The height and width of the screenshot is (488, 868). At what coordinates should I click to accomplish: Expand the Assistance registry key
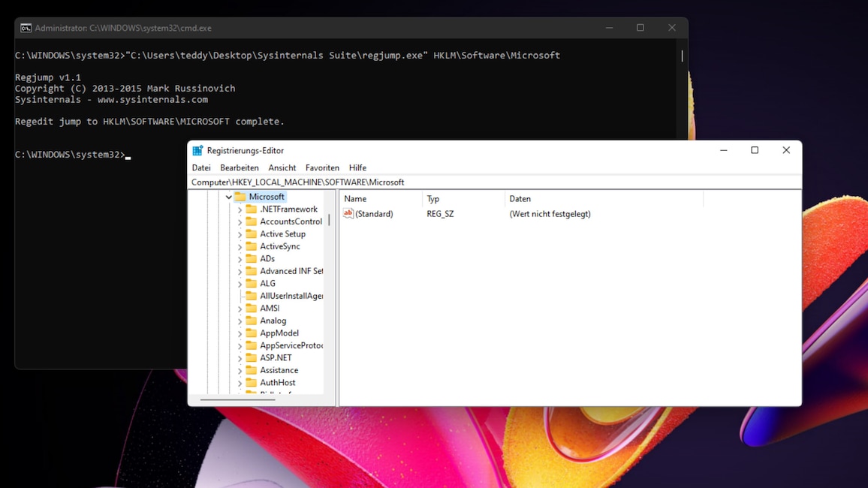click(240, 369)
